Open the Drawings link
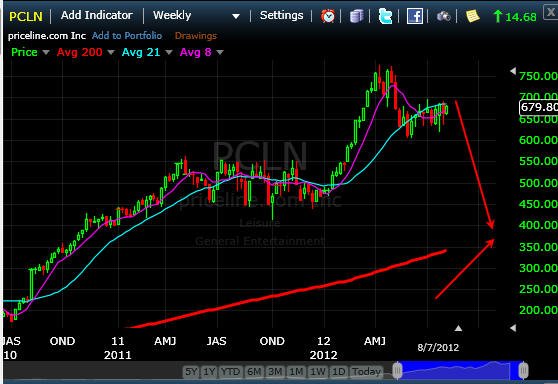The image size is (558, 384). [x=196, y=36]
